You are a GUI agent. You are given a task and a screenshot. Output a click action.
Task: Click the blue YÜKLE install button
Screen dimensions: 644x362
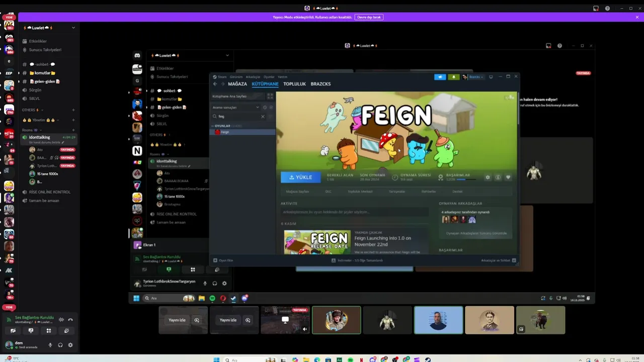300,177
